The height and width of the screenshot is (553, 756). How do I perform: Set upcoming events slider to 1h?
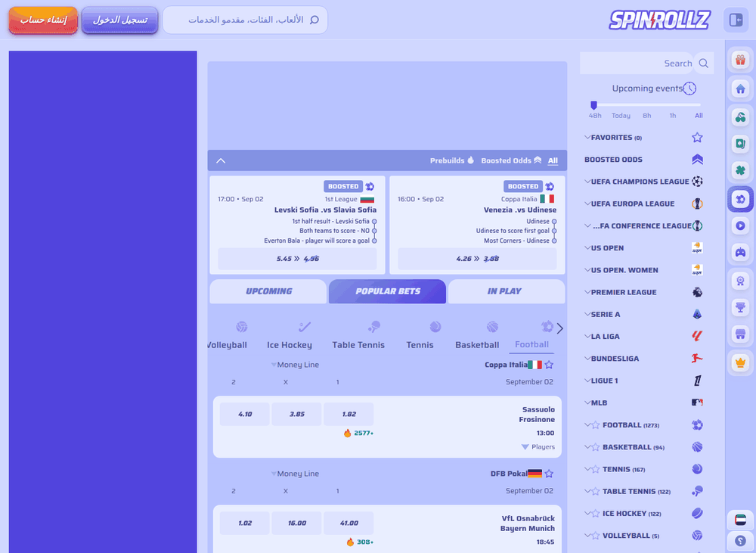(673, 115)
